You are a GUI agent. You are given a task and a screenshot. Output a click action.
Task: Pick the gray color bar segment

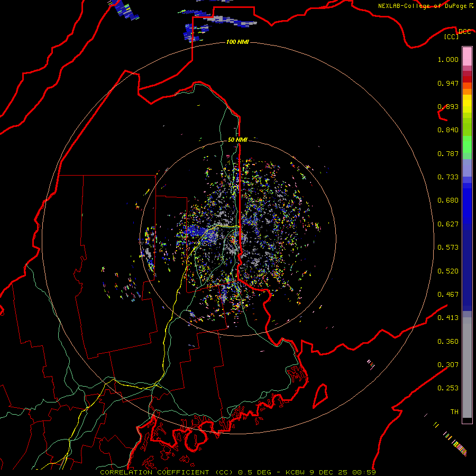[467, 368]
